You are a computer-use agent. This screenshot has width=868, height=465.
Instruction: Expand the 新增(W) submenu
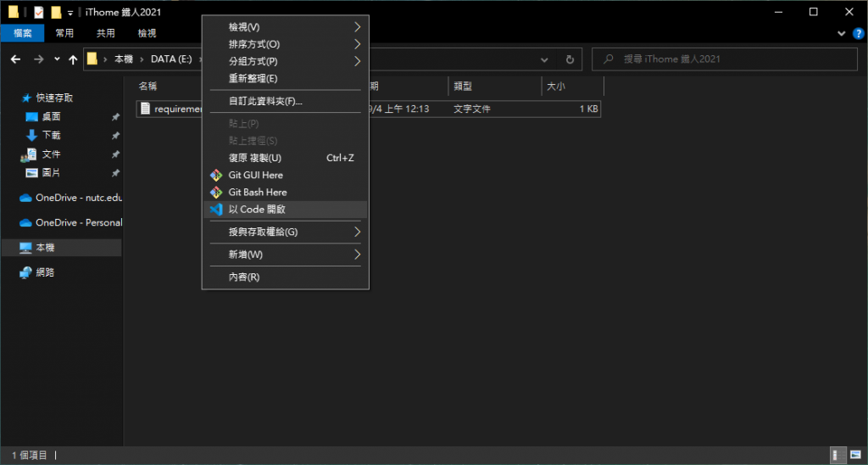[285, 255]
